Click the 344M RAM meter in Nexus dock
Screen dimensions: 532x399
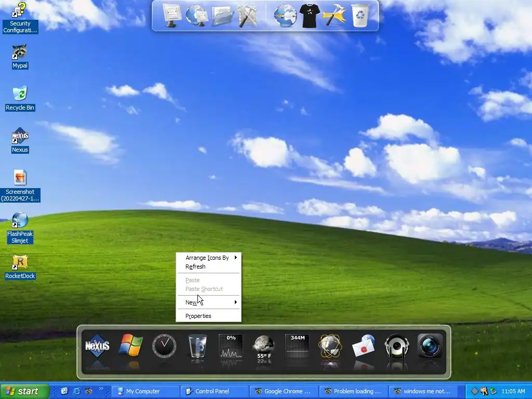tap(297, 346)
